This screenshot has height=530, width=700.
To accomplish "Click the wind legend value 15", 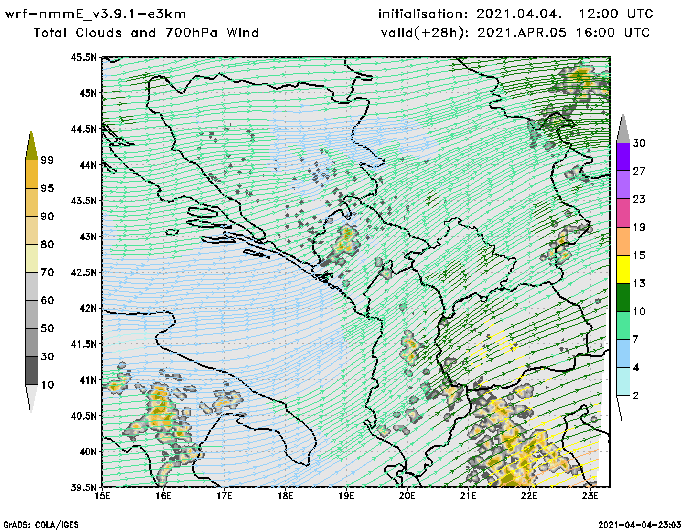I will point(639,255).
